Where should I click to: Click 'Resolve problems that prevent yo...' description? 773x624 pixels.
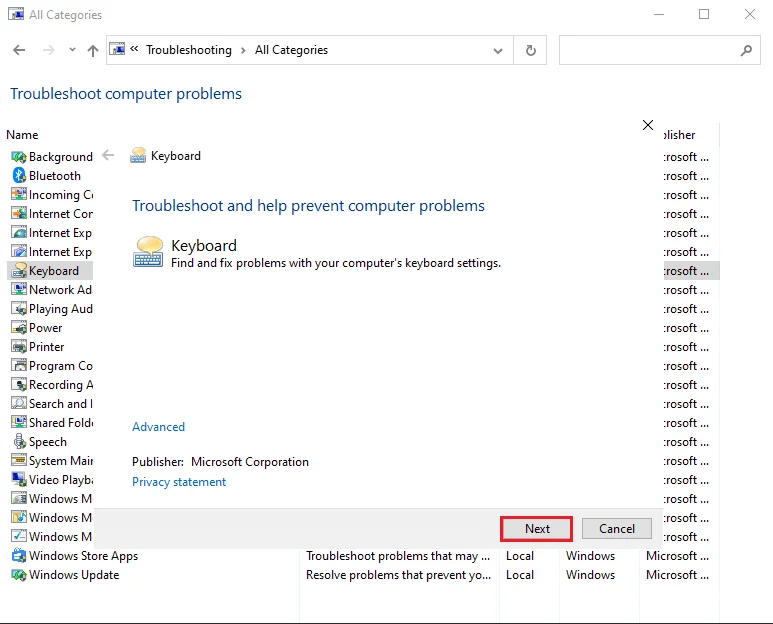pyautogui.click(x=398, y=575)
